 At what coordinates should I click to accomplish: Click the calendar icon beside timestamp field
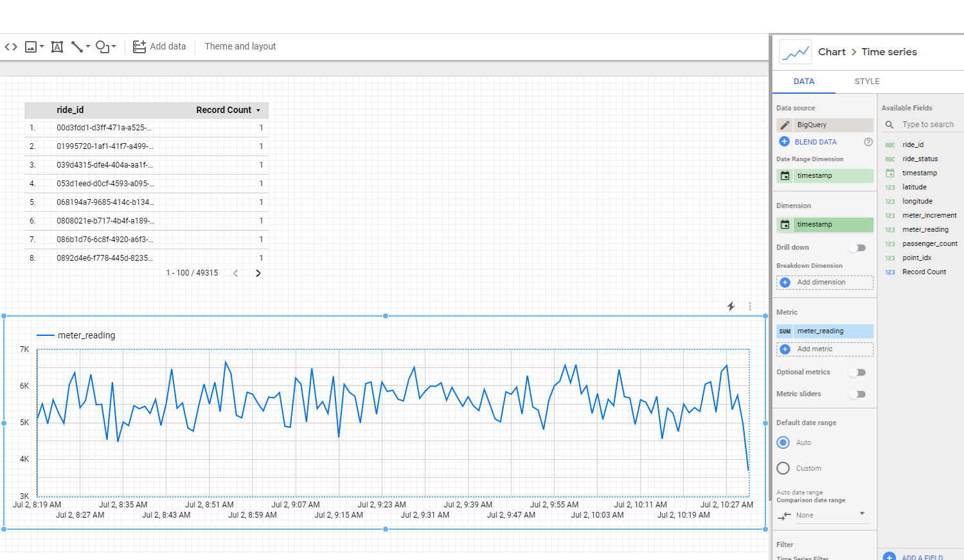pyautogui.click(x=890, y=173)
